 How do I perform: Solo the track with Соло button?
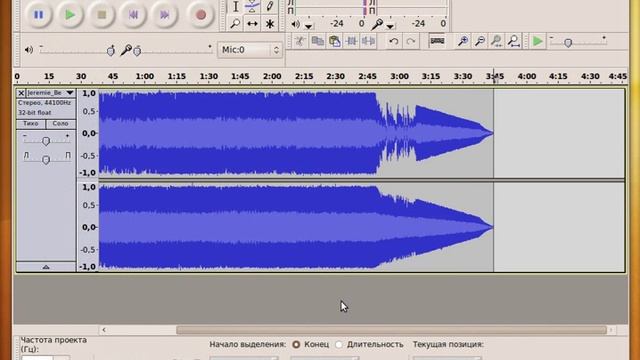point(60,124)
